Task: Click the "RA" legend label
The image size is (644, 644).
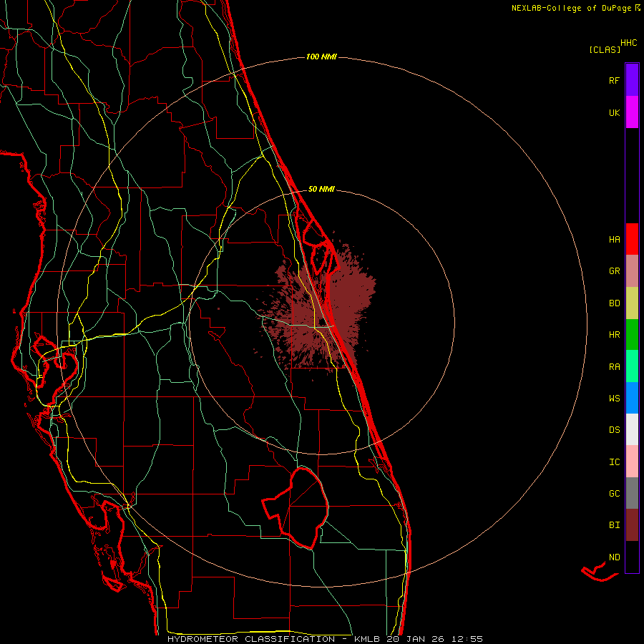Action: pyautogui.click(x=614, y=367)
